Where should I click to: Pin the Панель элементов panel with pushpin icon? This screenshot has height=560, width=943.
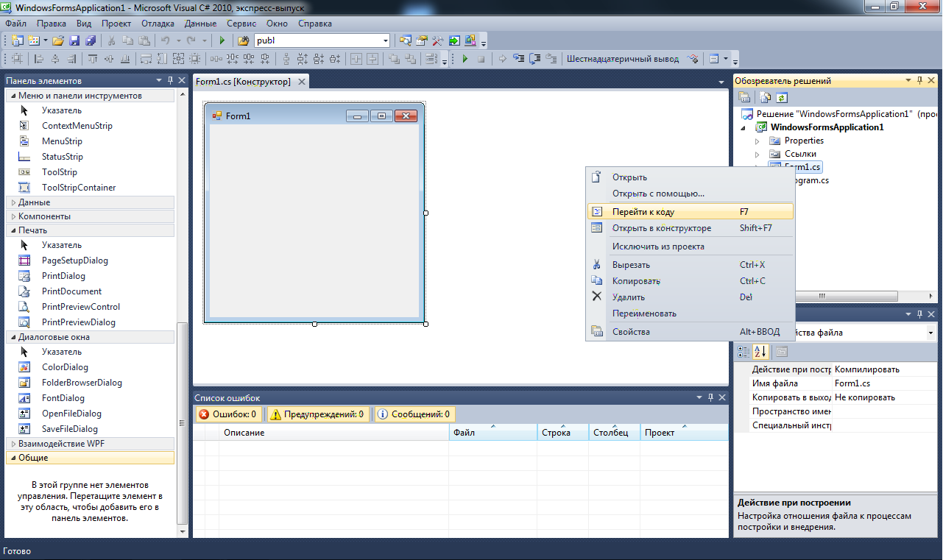pos(170,80)
